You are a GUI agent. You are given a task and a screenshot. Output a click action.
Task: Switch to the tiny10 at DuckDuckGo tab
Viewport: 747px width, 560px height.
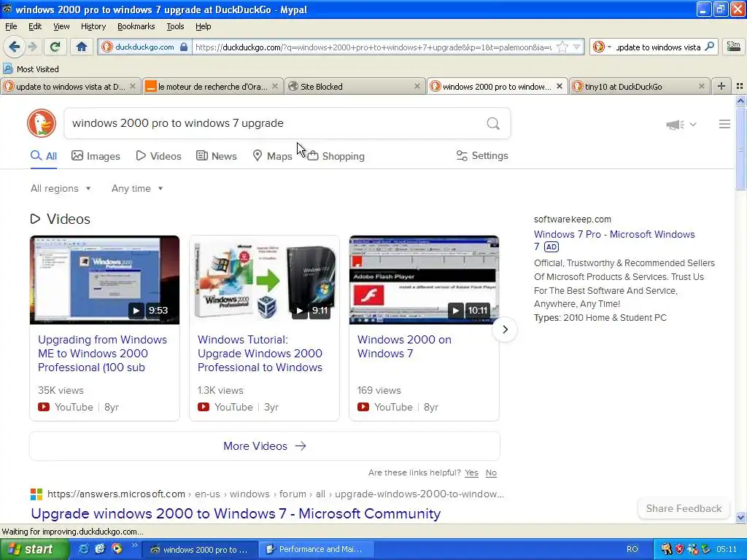(638, 86)
